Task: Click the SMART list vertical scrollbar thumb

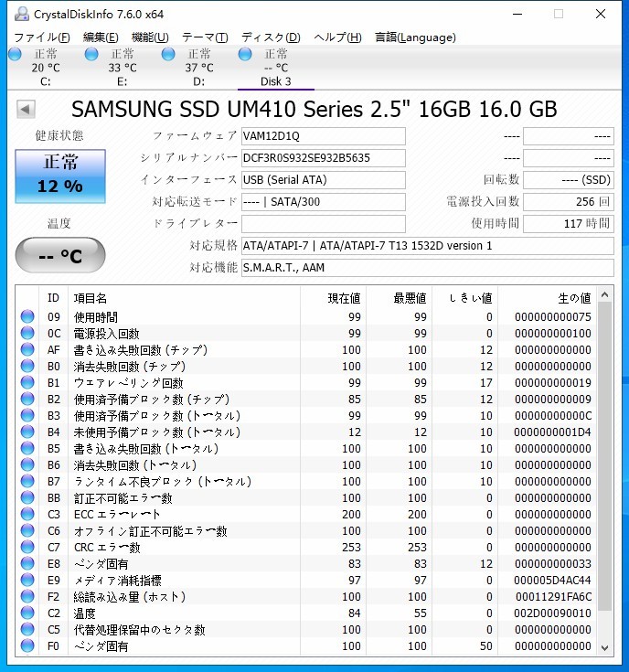Action: click(605, 456)
